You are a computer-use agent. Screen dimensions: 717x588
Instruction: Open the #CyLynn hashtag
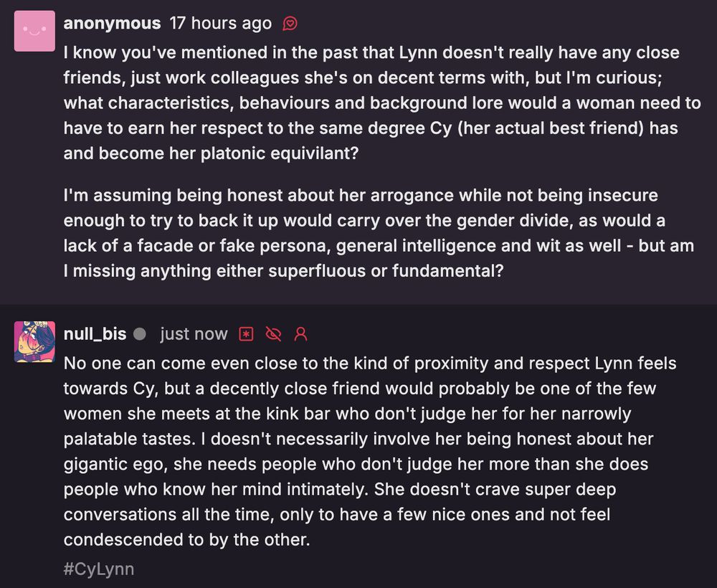tap(99, 569)
